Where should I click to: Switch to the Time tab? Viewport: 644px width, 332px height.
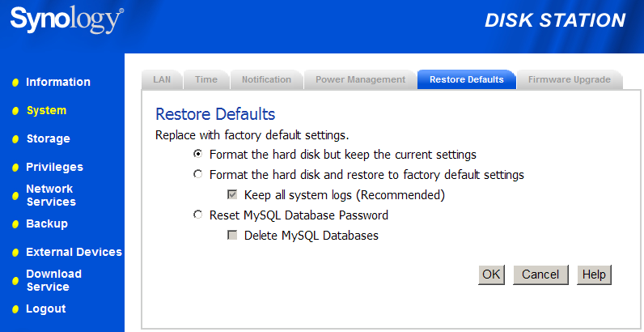tap(206, 79)
